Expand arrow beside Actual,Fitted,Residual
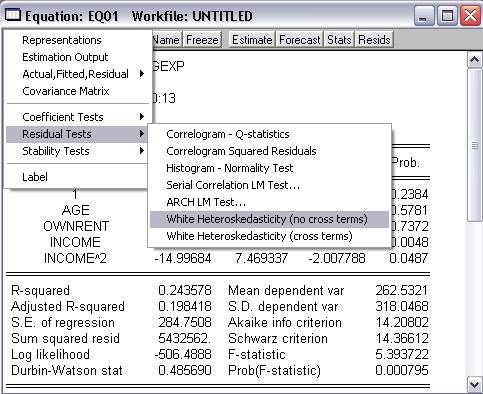483x394 pixels. (142, 74)
